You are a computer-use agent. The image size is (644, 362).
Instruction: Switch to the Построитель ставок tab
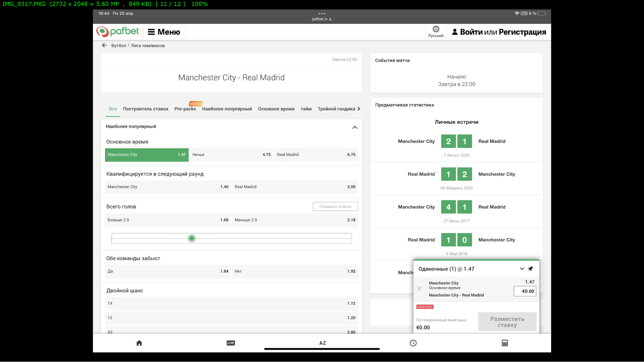click(x=146, y=109)
